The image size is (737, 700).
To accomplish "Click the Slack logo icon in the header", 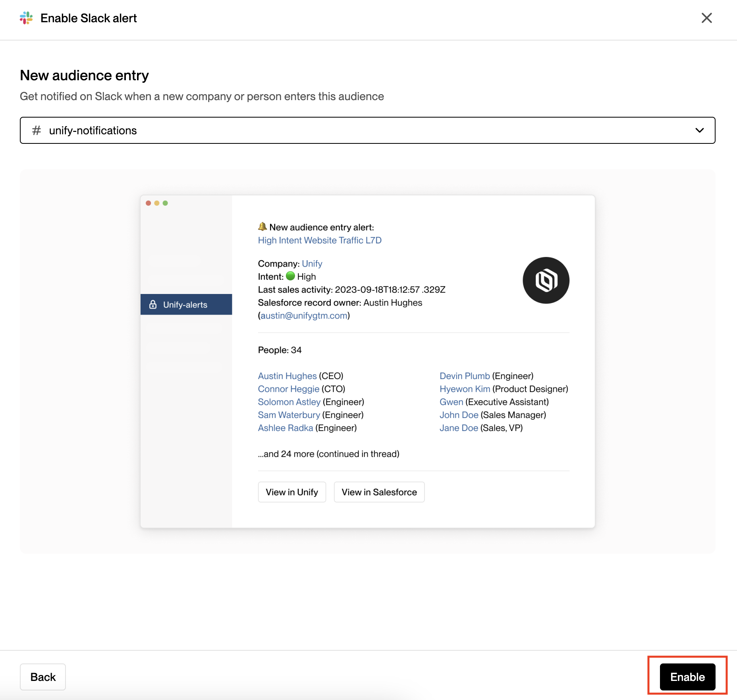I will click(x=26, y=18).
